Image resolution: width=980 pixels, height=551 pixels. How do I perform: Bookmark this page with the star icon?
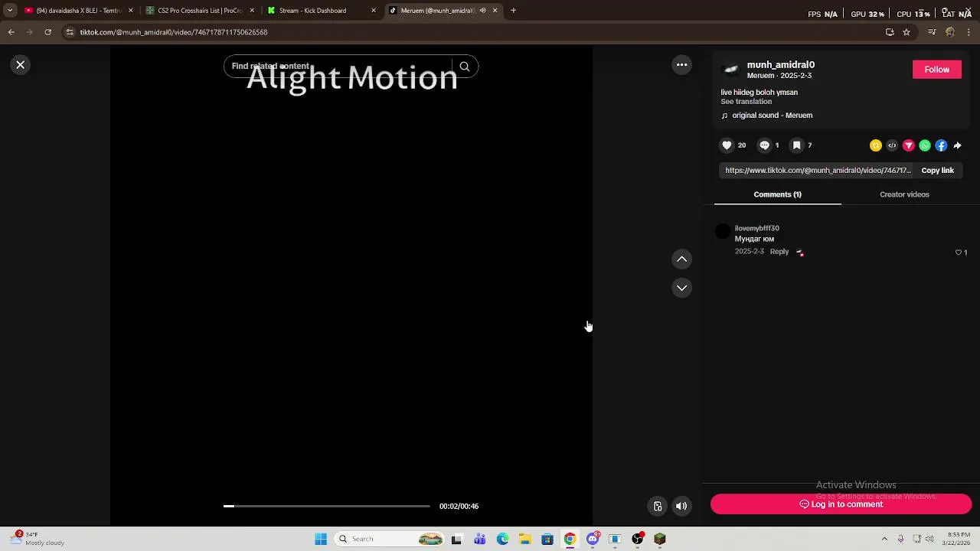pyautogui.click(x=906, y=32)
